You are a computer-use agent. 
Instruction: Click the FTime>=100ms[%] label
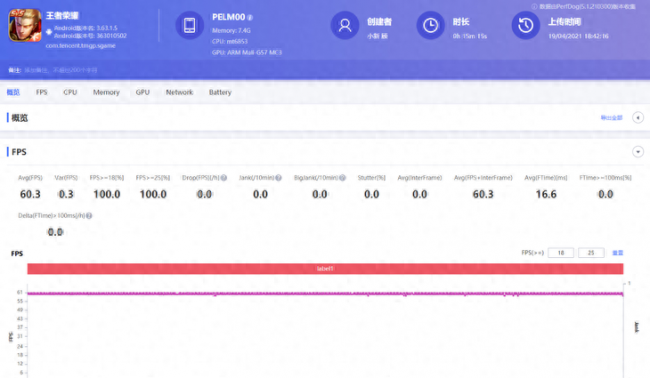pyautogui.click(x=605, y=178)
